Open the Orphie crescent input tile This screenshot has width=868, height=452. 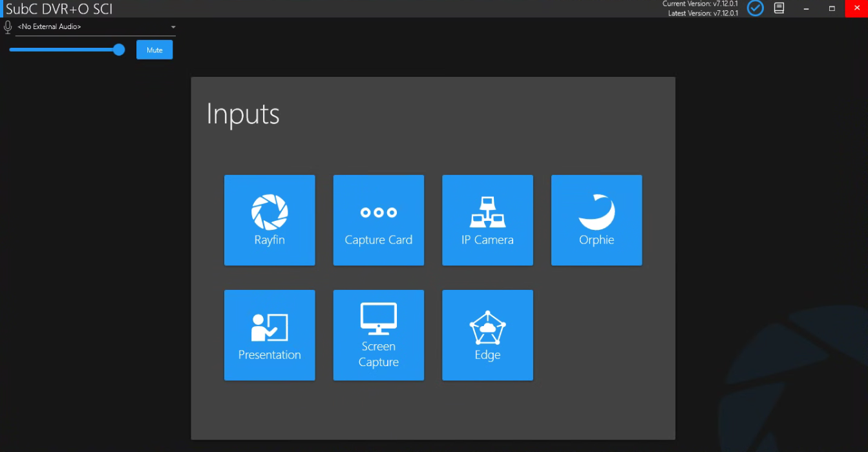(597, 220)
